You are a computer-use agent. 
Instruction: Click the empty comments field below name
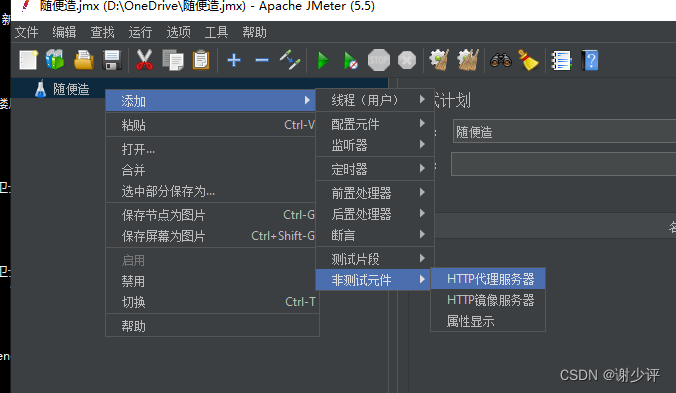tap(563, 164)
